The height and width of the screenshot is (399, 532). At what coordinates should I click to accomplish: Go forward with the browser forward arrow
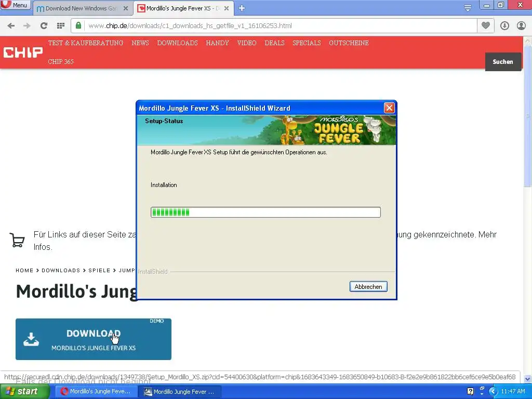(x=27, y=26)
